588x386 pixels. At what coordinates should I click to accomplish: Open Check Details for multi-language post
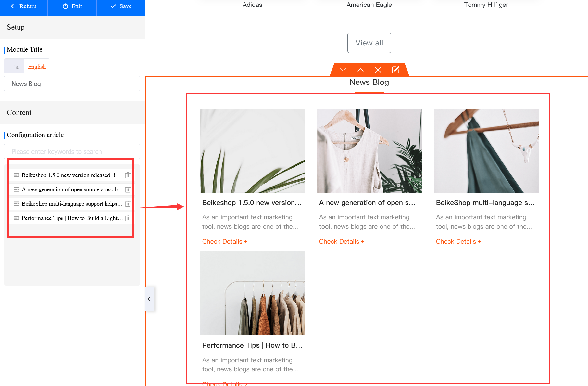(x=458, y=242)
